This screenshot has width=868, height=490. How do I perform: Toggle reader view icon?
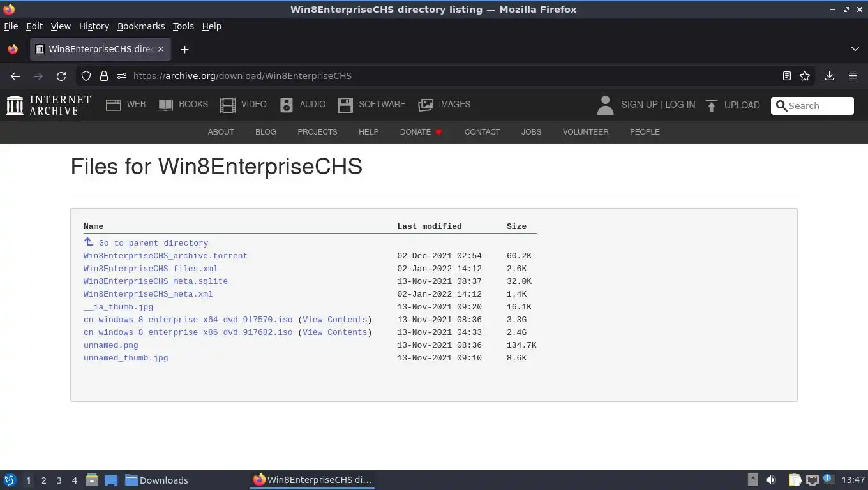787,76
